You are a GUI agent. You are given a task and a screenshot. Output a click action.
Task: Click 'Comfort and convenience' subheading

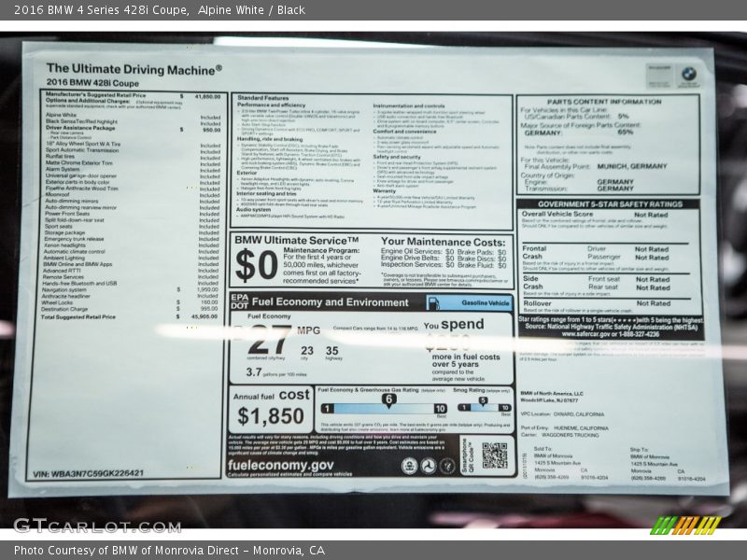pos(404,132)
